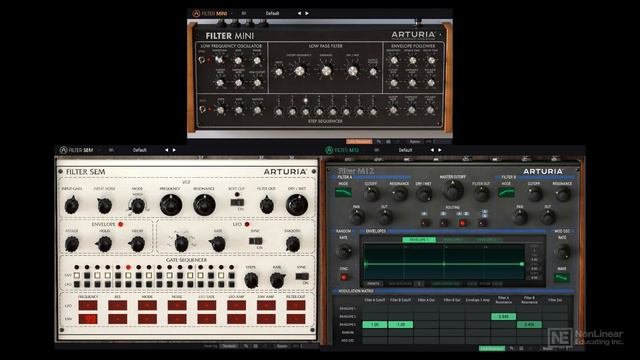Image resolution: width=640 pixels, height=360 pixels.
Task: Click the Cutoff Frequency knob in Filter MINI
Action: [299, 71]
